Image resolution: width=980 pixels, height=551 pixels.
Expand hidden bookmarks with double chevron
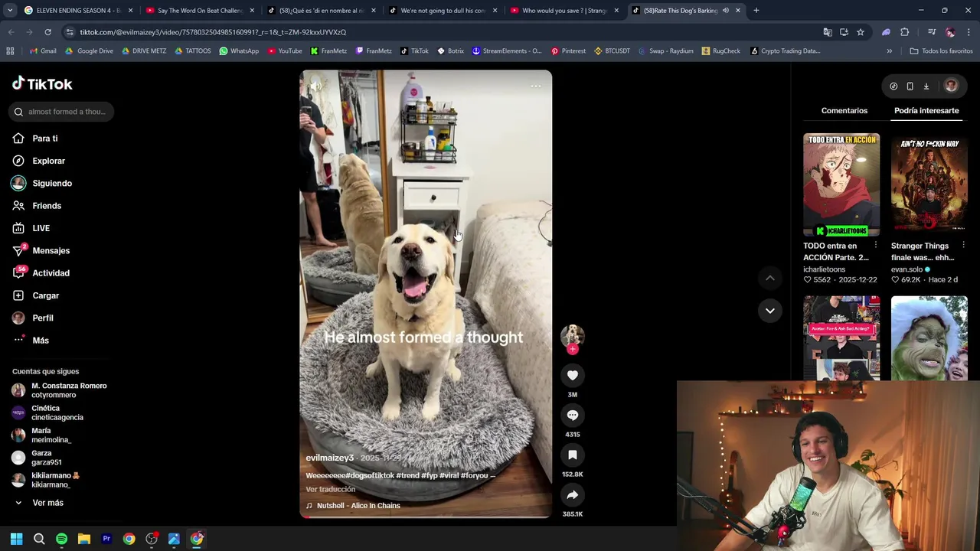coord(889,51)
